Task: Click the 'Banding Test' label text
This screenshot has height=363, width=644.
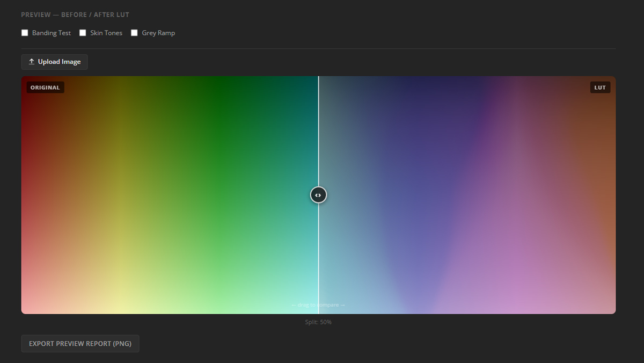Action: [x=52, y=33]
